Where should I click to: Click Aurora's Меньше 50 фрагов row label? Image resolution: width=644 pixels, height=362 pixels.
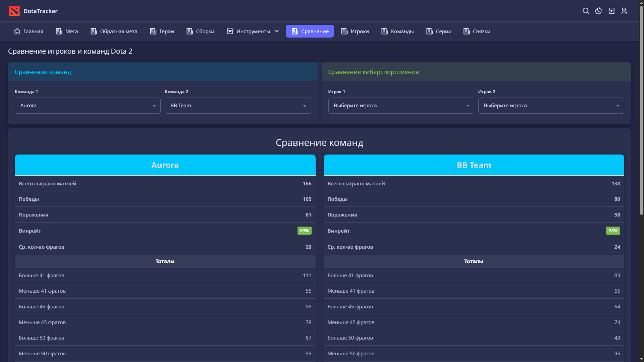42,354
